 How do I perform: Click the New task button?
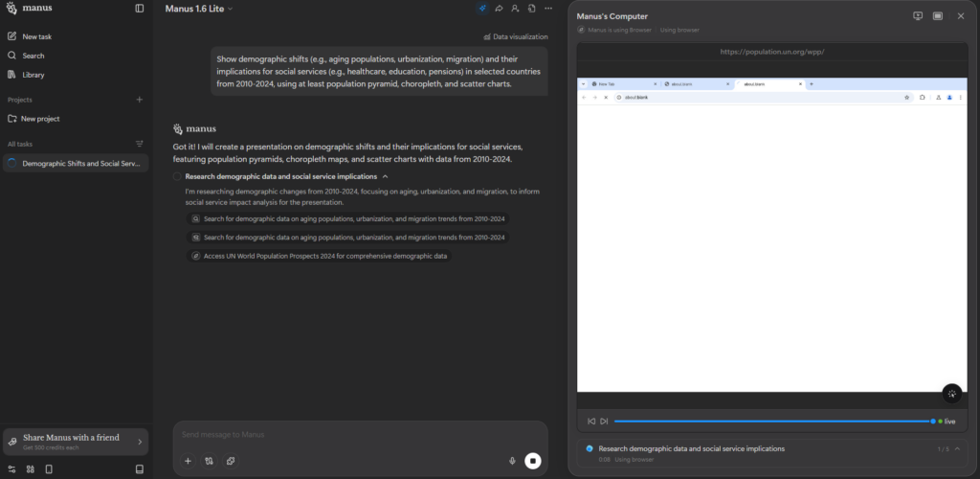[x=36, y=36]
